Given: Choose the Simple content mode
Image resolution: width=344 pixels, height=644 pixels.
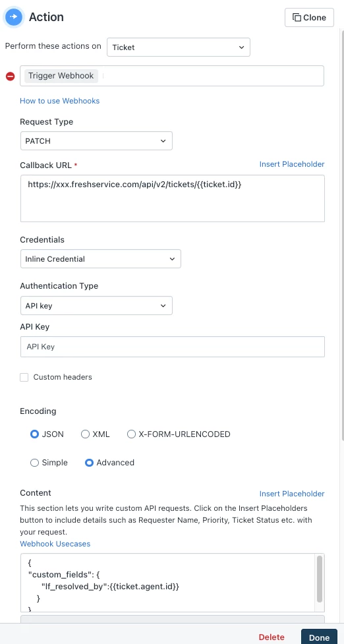Looking at the screenshot, I should tap(34, 463).
